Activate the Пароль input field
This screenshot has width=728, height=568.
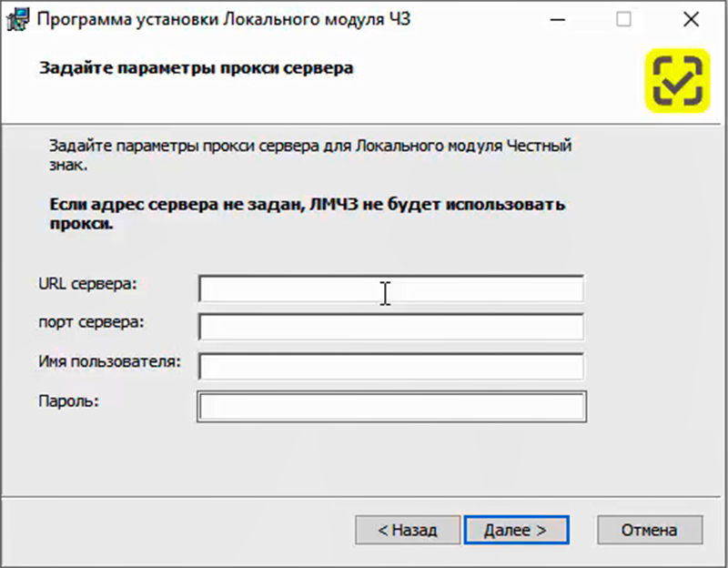point(390,407)
